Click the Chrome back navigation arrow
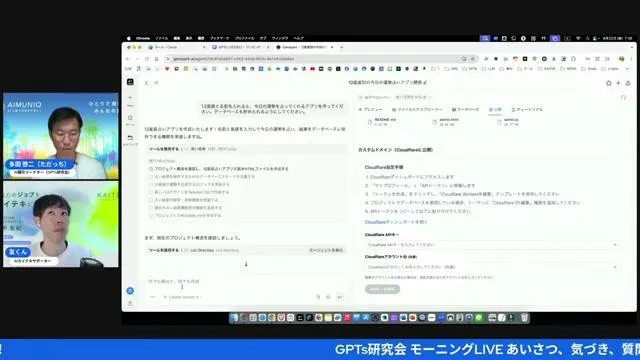The width and height of the screenshot is (640, 360). (127, 59)
